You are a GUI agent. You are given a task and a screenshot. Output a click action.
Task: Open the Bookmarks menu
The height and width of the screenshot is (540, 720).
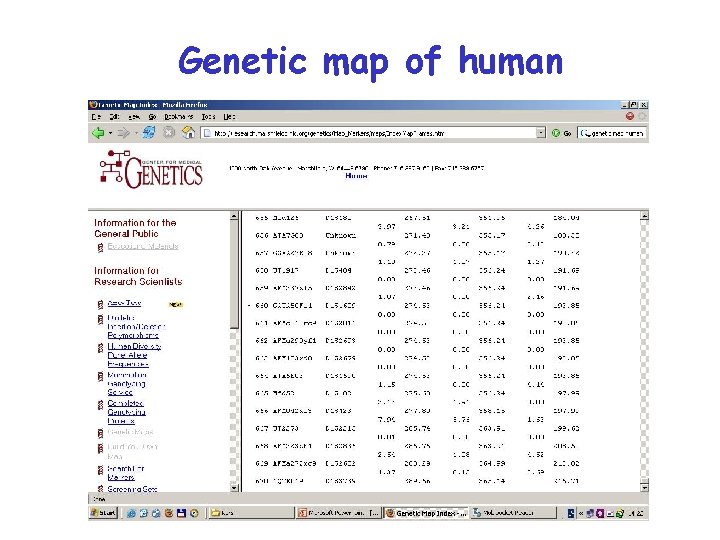coord(179,117)
